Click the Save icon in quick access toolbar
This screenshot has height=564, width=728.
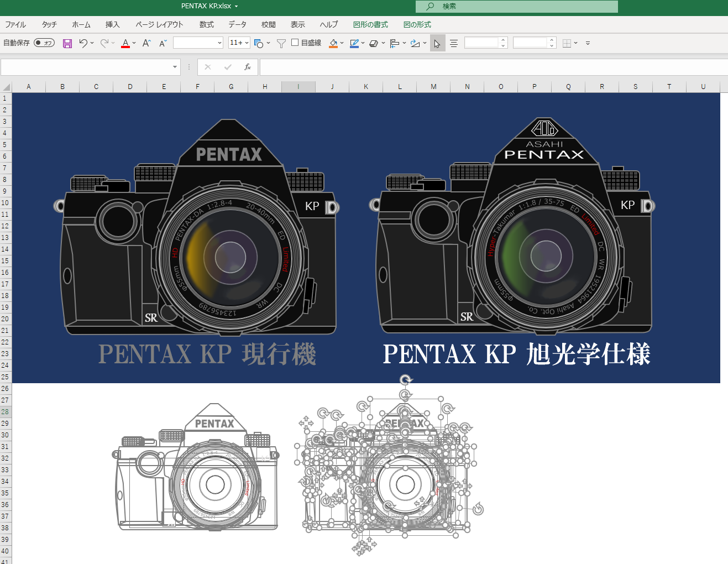(x=67, y=43)
